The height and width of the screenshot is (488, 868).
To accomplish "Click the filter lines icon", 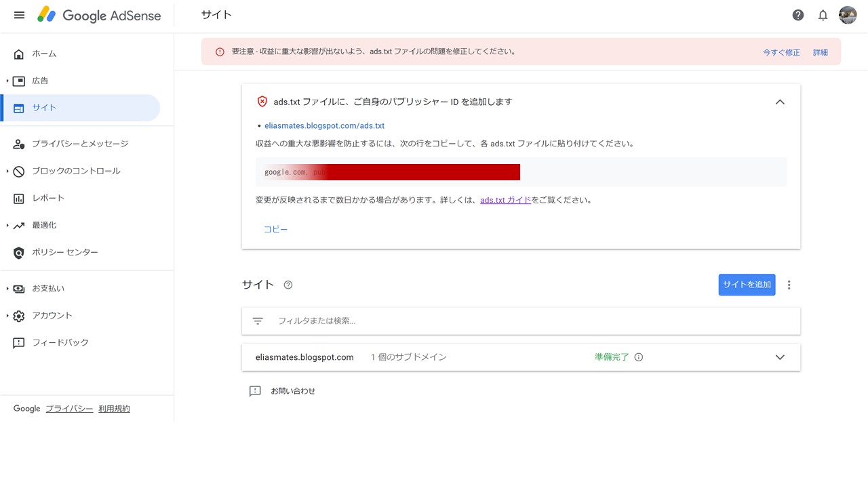I will [x=258, y=321].
